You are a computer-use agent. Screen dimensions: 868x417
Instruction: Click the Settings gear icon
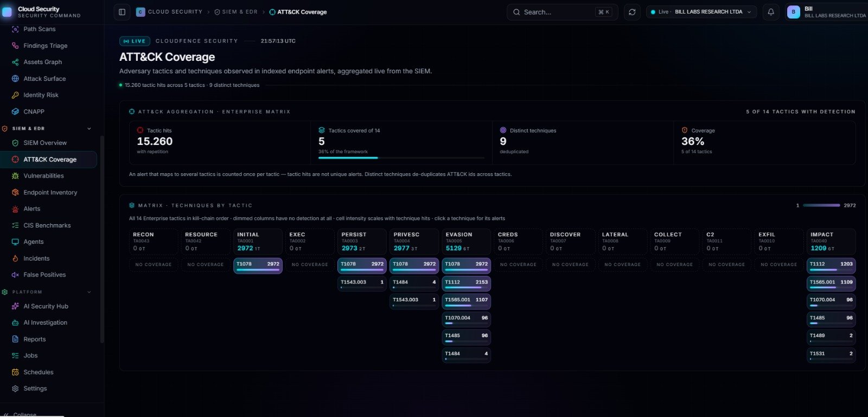click(x=15, y=389)
